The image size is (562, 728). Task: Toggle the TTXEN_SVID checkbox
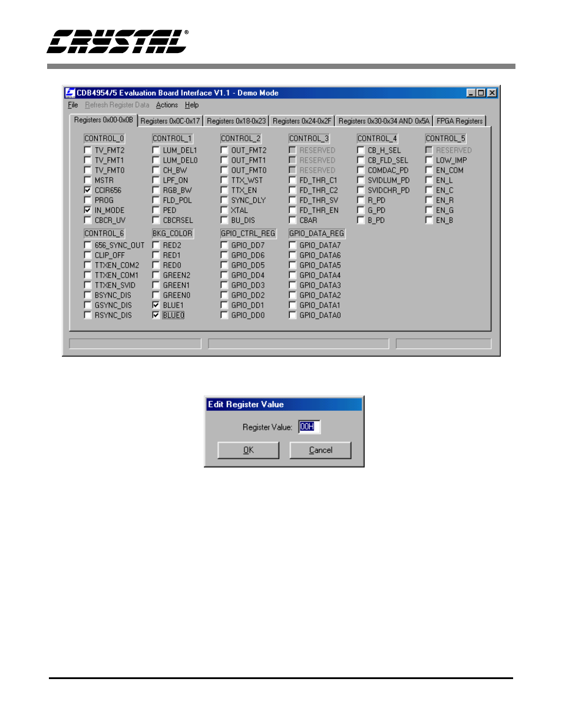pyautogui.click(x=88, y=285)
